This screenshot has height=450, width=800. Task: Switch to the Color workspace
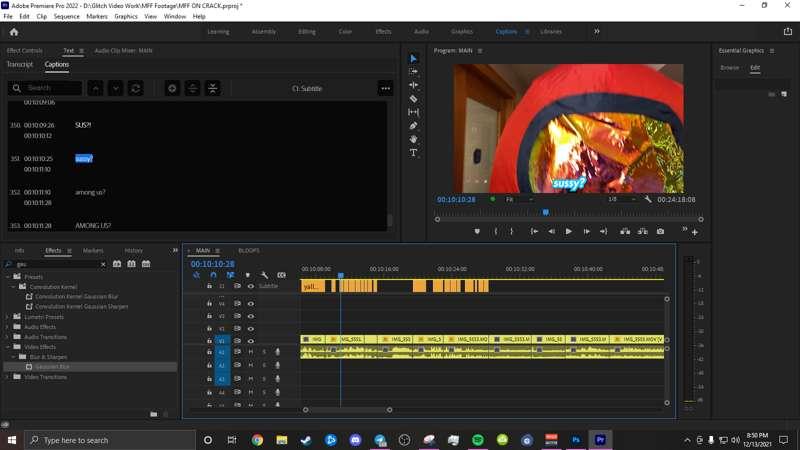pos(345,32)
